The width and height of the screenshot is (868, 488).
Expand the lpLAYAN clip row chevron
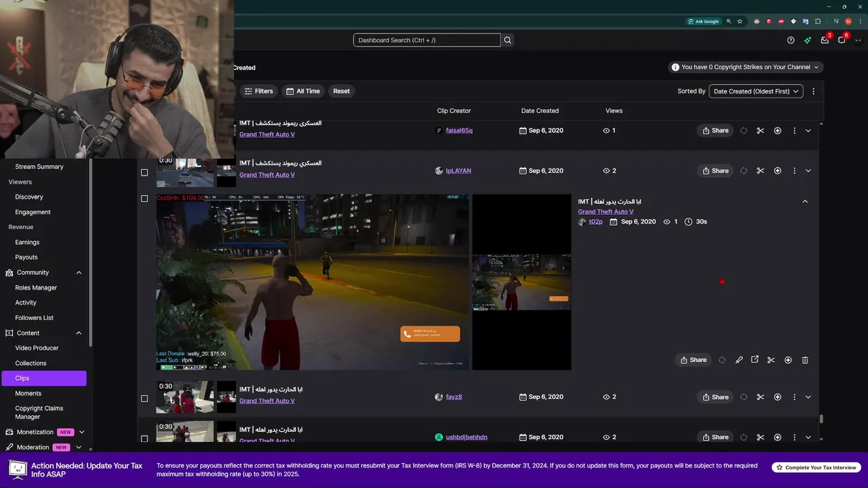tap(808, 171)
